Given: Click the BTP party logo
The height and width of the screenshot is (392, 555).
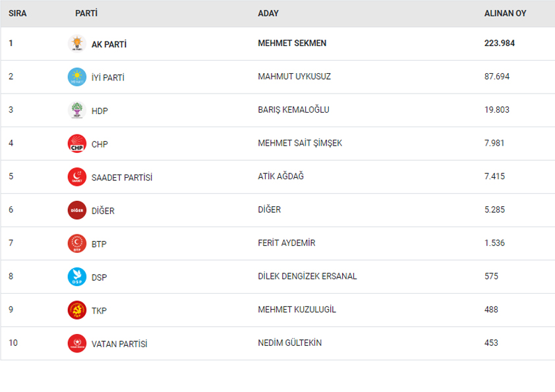Looking at the screenshot, I should (77, 243).
